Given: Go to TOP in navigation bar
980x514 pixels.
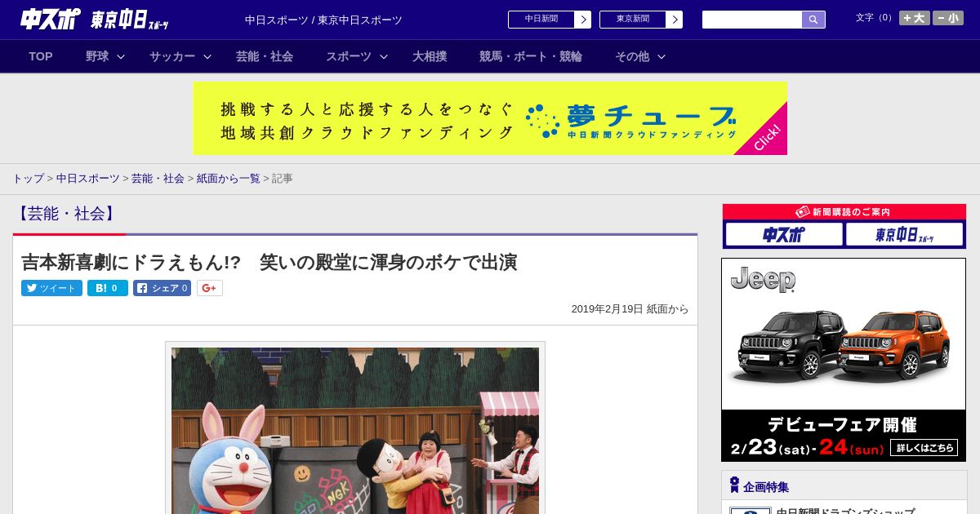Looking at the screenshot, I should coord(41,56).
